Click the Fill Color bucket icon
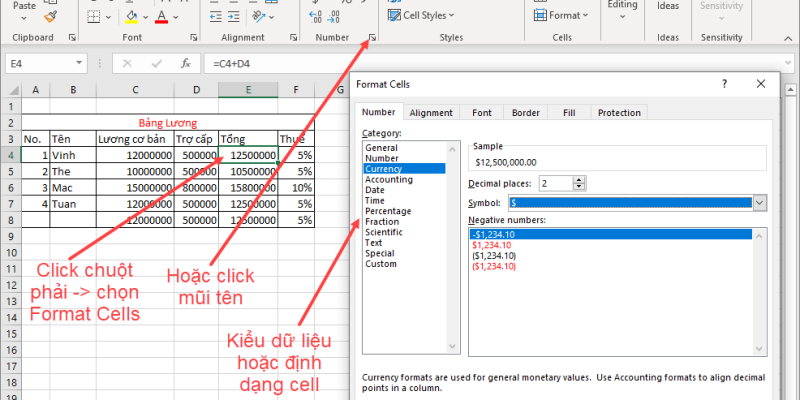The width and height of the screenshot is (800, 400). [132, 17]
